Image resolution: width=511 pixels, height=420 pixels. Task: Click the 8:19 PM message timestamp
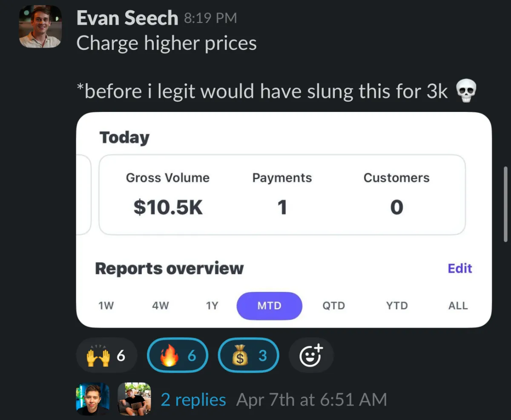point(210,18)
